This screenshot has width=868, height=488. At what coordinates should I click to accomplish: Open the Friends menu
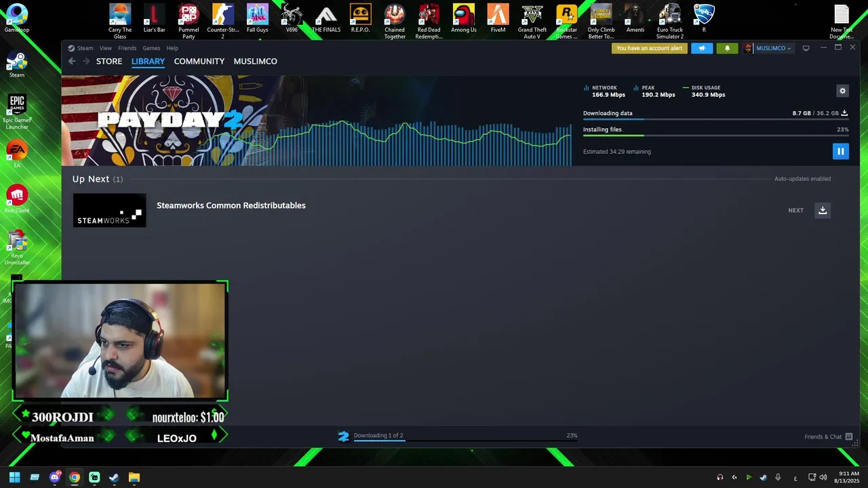coord(127,48)
